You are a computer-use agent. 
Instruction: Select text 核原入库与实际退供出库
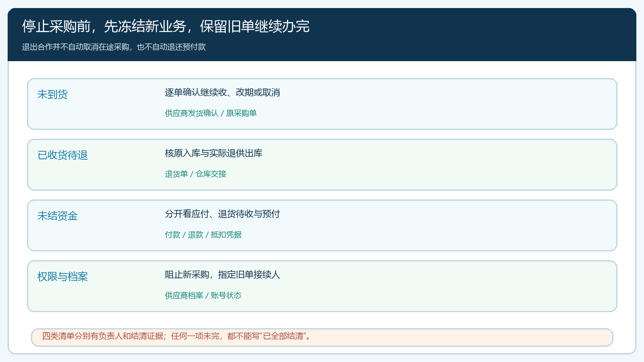tap(213, 153)
